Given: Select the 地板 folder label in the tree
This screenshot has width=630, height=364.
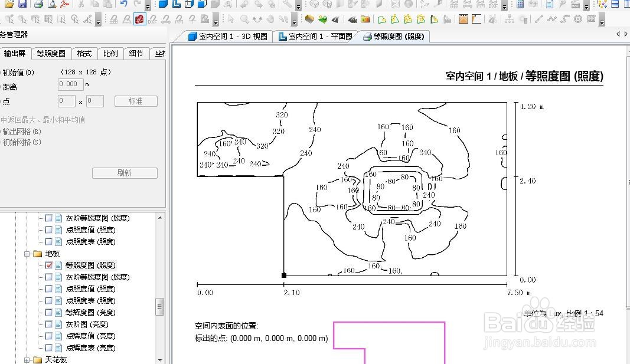Looking at the screenshot, I should pyautogui.click(x=52, y=254).
